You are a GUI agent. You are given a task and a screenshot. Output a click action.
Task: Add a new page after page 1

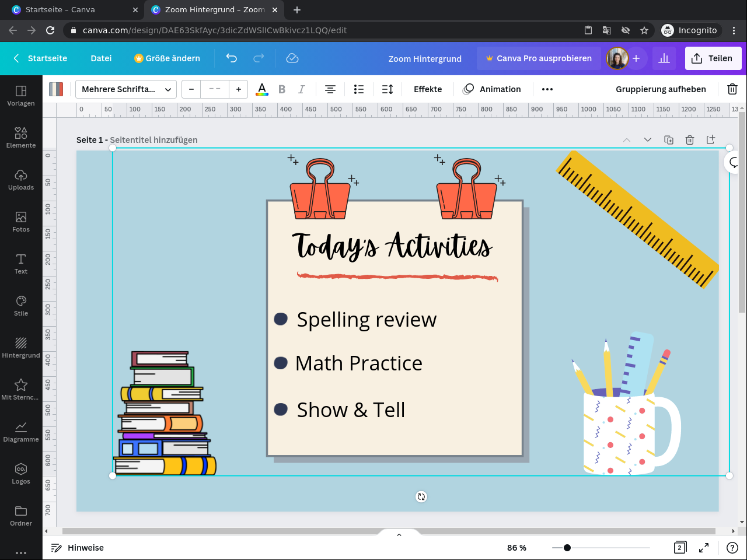point(711,140)
